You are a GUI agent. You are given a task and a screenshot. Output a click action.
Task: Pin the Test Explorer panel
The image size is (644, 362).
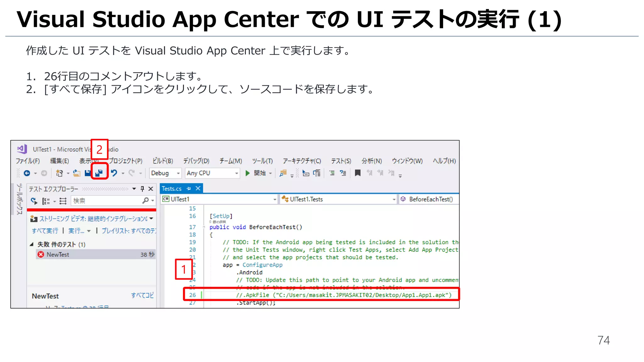tap(142, 189)
